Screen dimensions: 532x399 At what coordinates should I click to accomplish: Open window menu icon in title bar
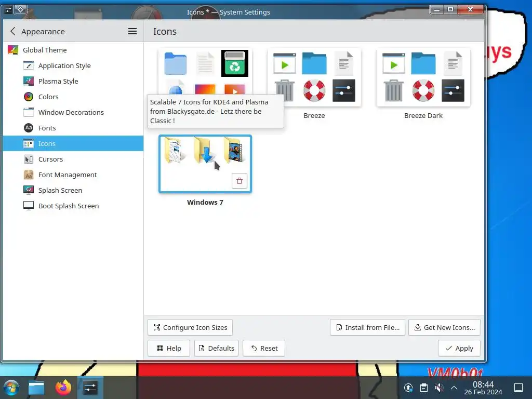8,10
